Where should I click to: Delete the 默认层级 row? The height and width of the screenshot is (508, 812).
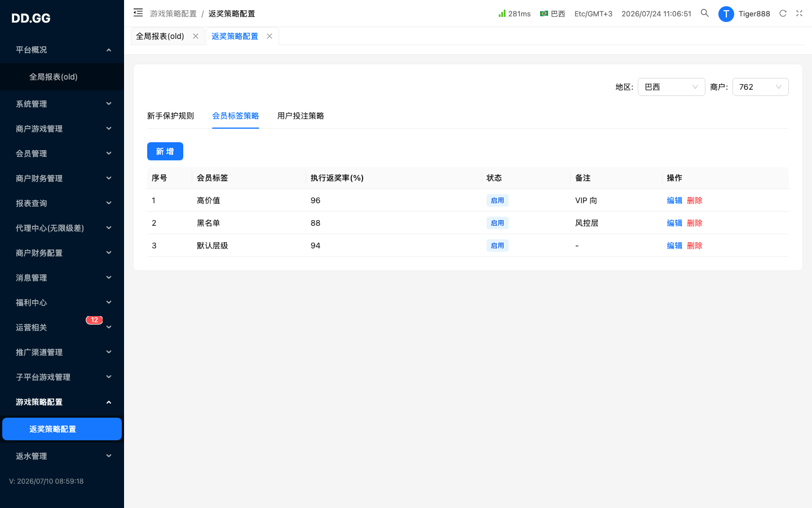pyautogui.click(x=695, y=246)
